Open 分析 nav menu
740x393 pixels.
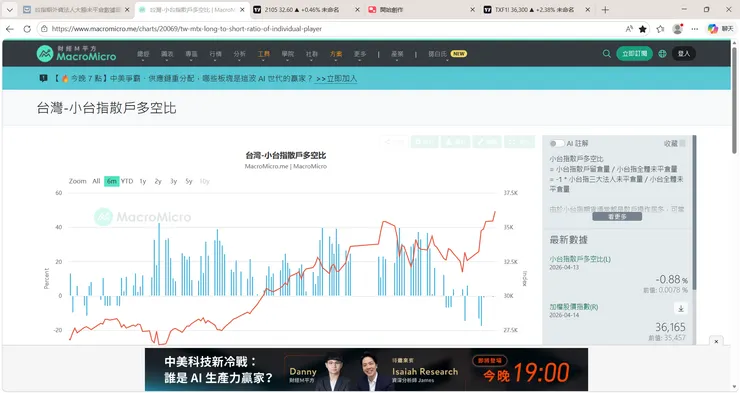click(240, 54)
